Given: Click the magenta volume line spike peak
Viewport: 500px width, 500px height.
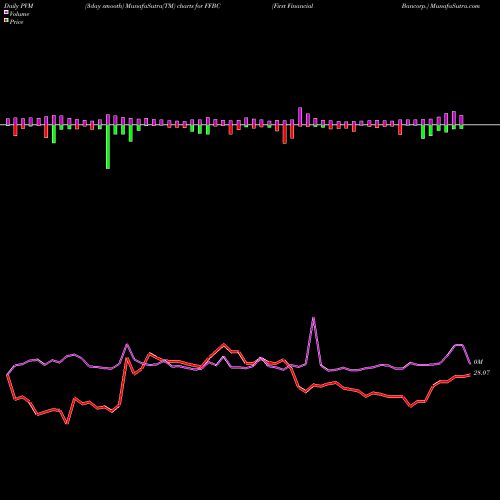Looking at the screenshot, I should pos(313,318).
